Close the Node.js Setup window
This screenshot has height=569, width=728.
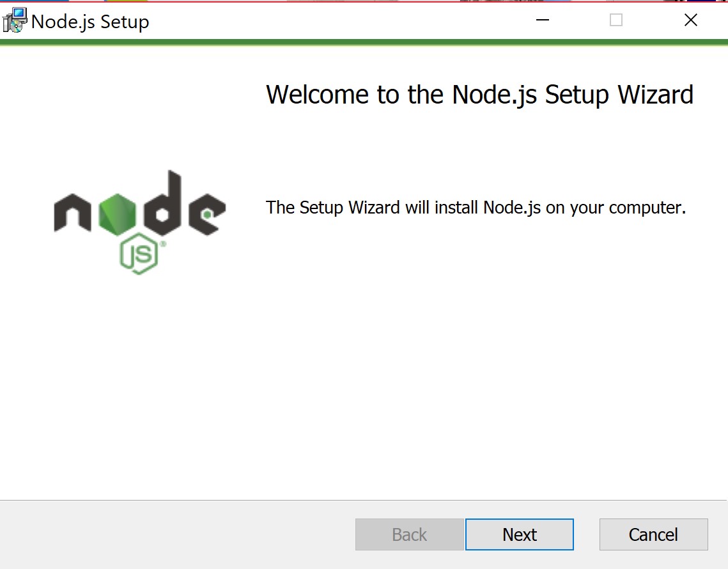coord(691,20)
